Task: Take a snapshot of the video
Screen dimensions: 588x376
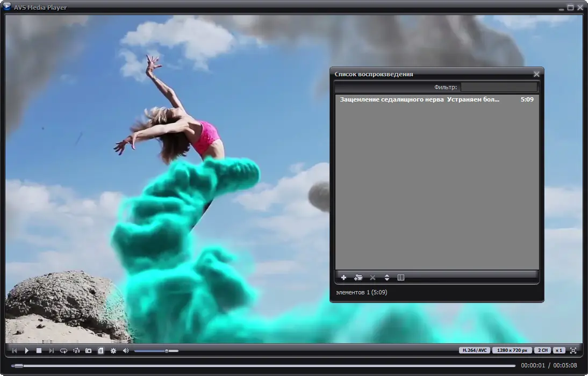Action: [89, 351]
